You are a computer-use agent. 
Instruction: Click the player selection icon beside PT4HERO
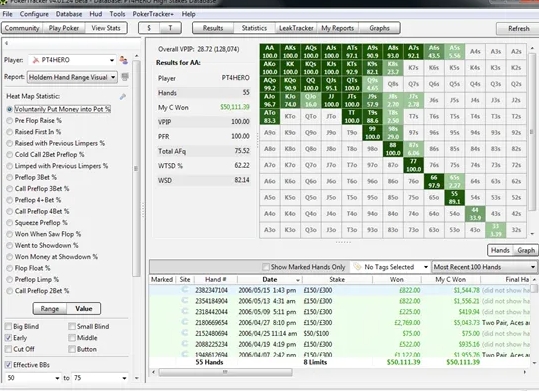tap(123, 60)
